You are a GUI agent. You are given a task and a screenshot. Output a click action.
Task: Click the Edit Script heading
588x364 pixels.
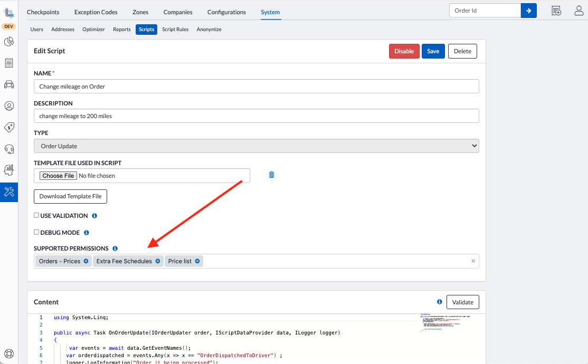point(49,51)
